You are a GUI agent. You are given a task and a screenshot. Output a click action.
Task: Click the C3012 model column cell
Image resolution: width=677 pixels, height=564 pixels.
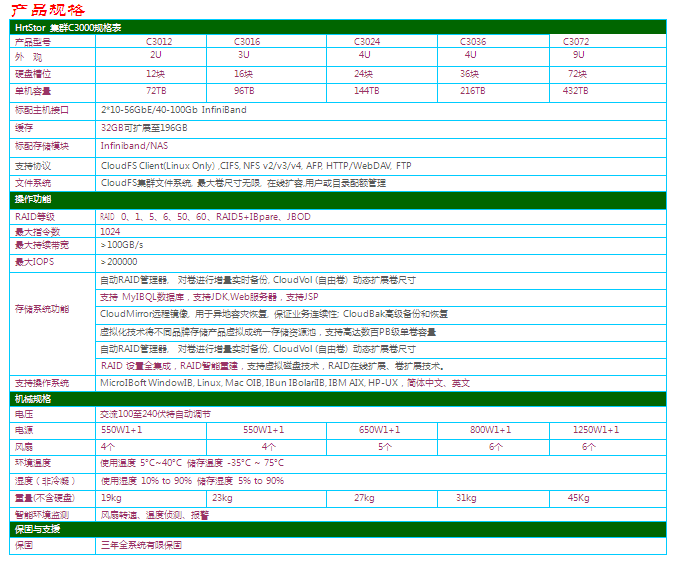click(x=158, y=42)
